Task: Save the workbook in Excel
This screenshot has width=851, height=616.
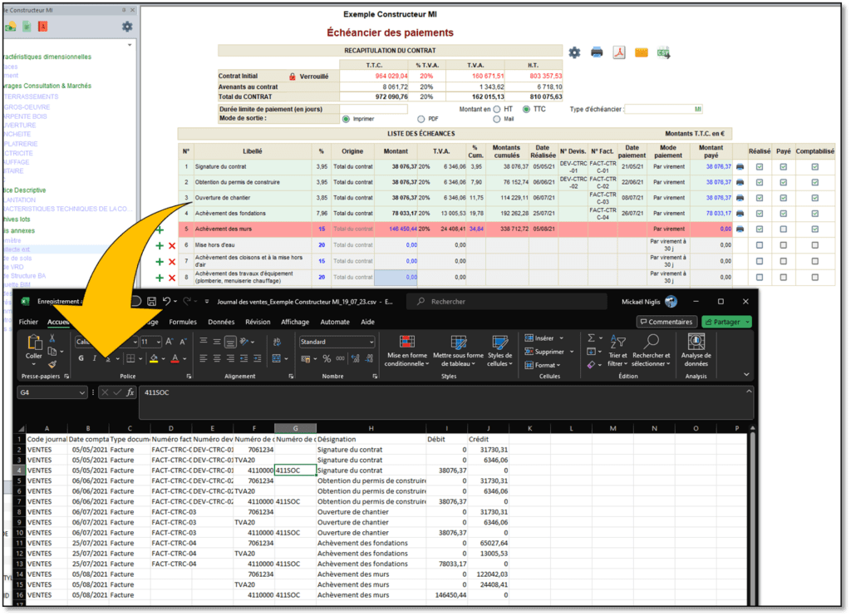Action: [x=152, y=301]
